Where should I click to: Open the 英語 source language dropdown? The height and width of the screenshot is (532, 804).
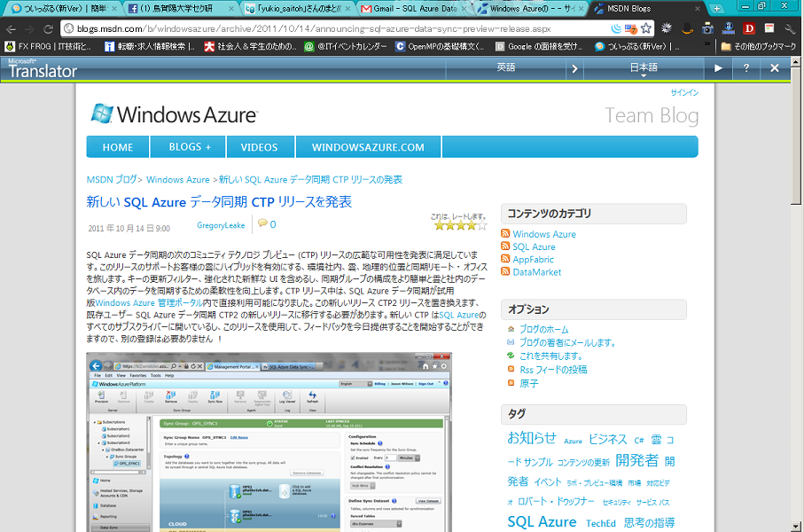click(505, 68)
